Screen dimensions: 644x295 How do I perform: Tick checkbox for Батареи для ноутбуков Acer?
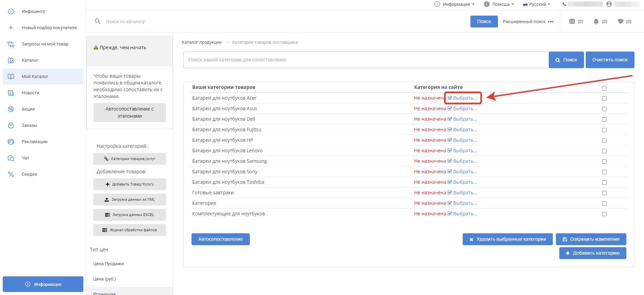(604, 98)
